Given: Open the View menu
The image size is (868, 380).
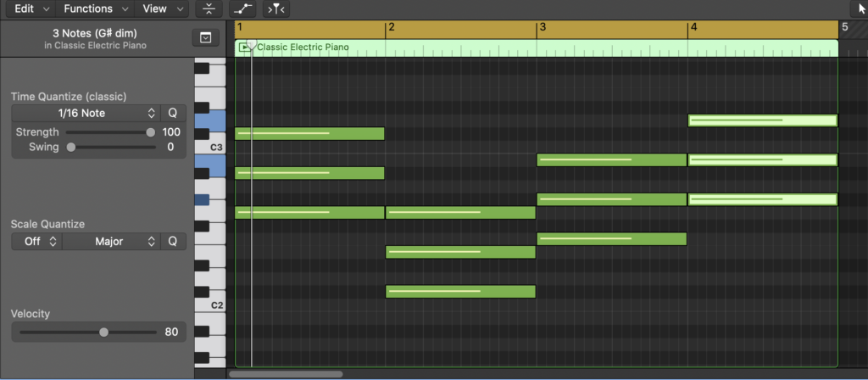Looking at the screenshot, I should point(161,8).
